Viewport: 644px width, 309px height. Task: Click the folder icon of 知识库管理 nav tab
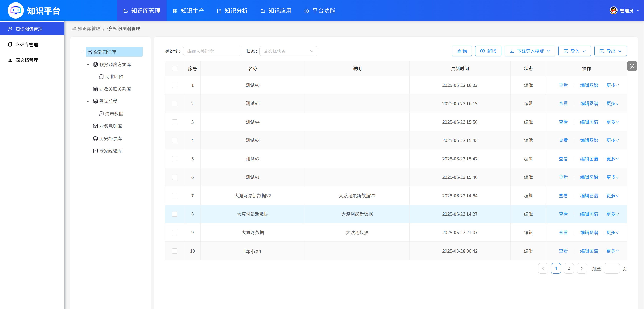pyautogui.click(x=126, y=11)
